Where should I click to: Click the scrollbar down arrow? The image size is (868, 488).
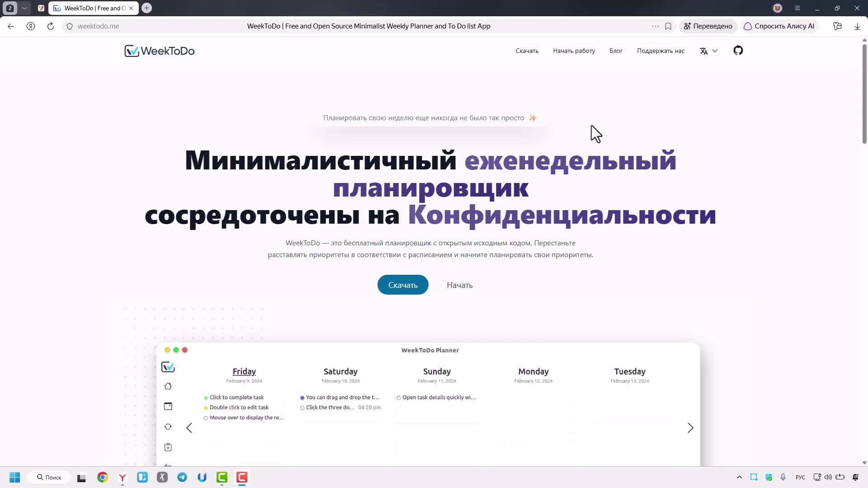point(864,463)
